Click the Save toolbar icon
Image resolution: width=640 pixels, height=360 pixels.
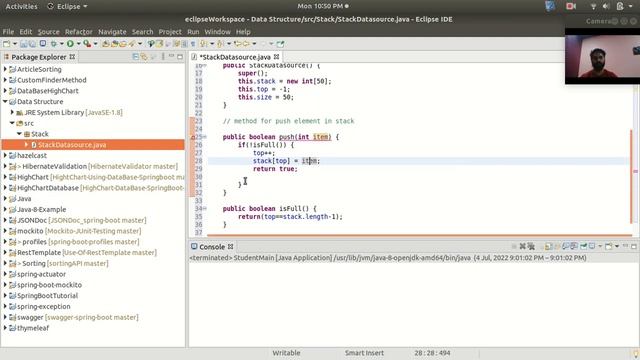[x=24, y=44]
